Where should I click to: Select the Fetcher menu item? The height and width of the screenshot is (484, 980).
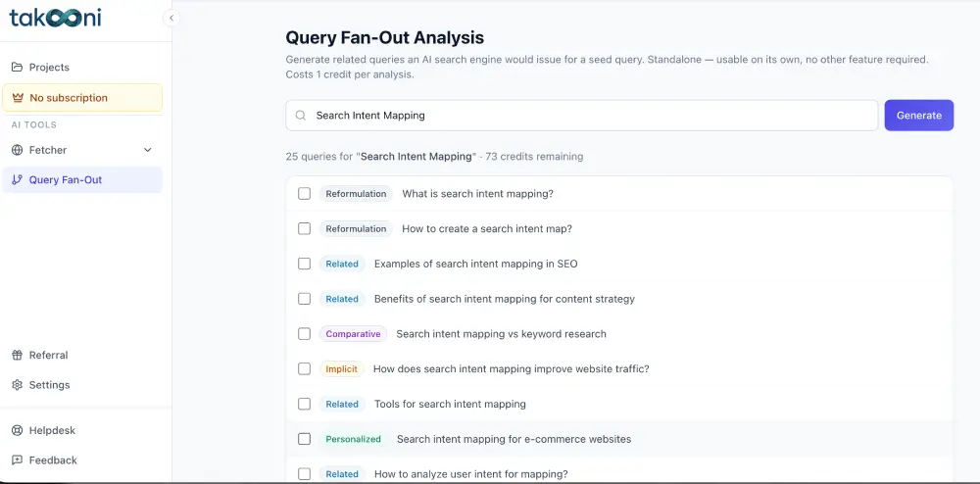pos(82,150)
